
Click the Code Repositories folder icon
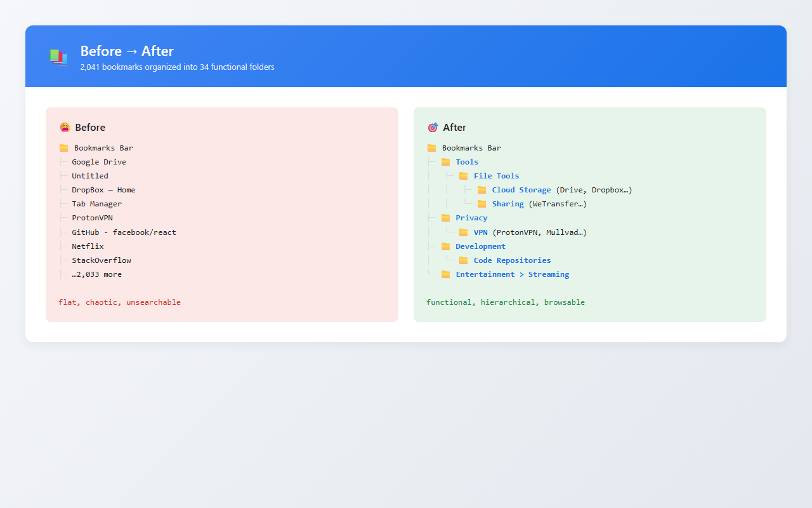tap(463, 260)
